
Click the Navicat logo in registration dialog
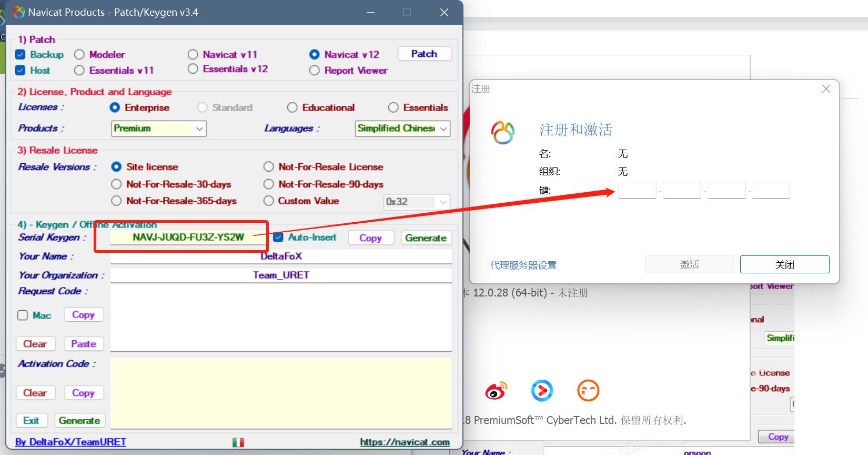point(503,132)
